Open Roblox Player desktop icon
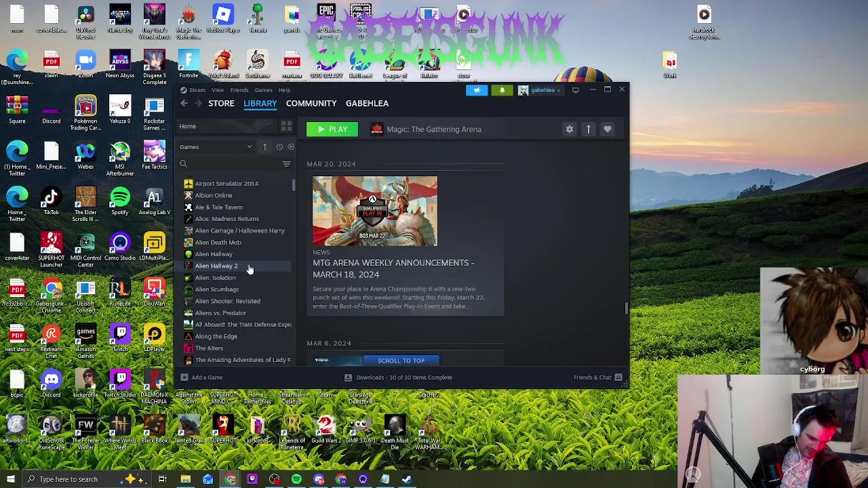868x488 pixels. coord(223,19)
